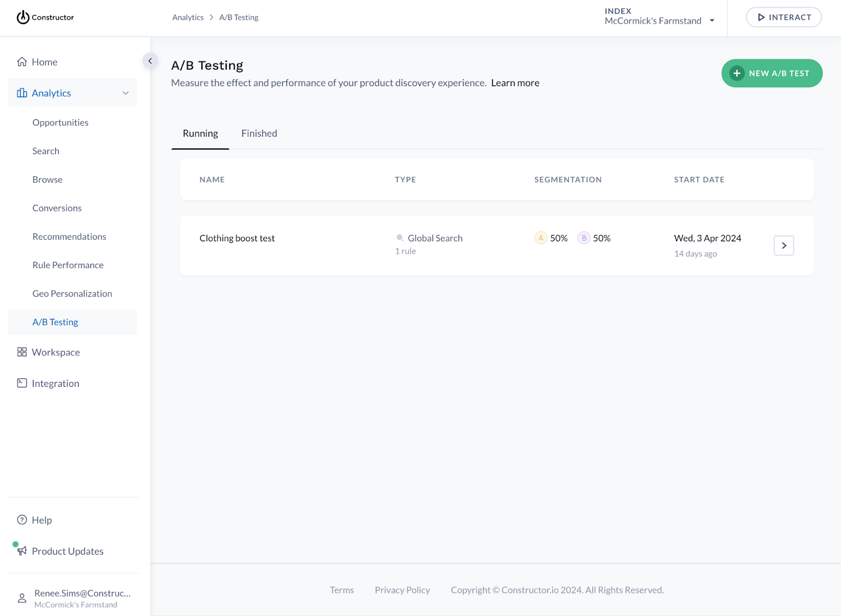Open the Analytics breadcrumb link
The width and height of the screenshot is (841, 616).
coord(188,17)
